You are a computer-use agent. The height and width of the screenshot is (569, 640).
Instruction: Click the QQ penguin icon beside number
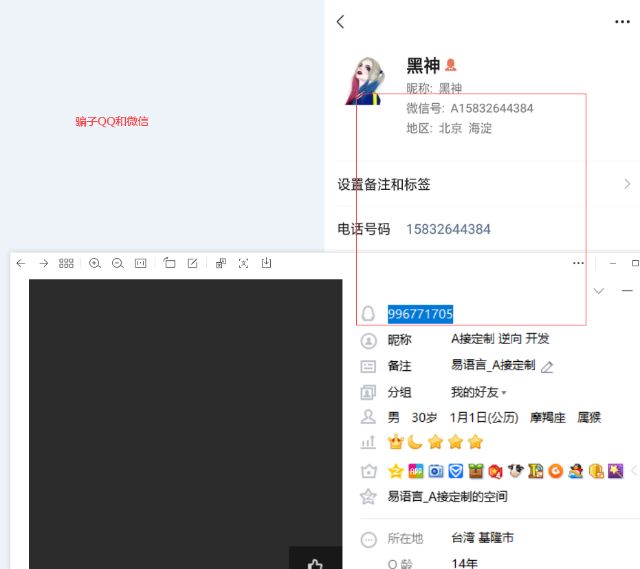click(x=368, y=313)
